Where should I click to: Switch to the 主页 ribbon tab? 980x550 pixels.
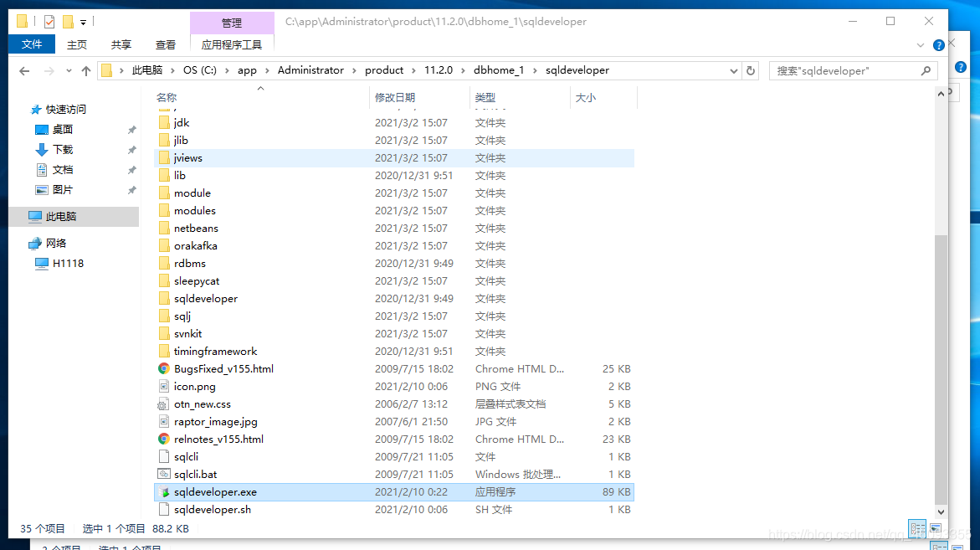point(77,45)
